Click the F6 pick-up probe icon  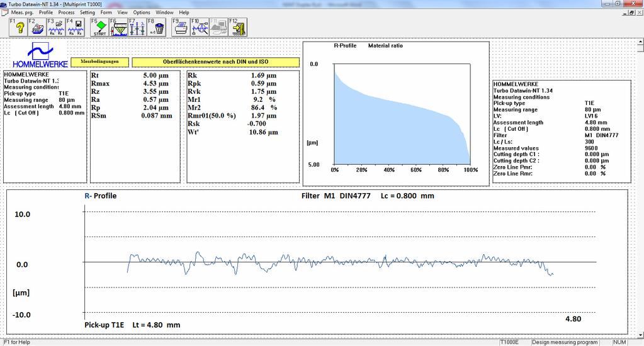coord(118,28)
